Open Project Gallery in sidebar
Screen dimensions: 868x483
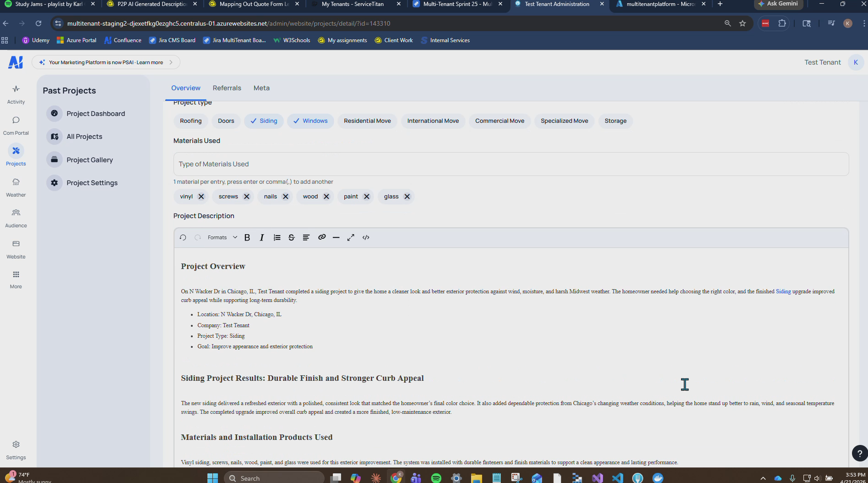coord(90,160)
